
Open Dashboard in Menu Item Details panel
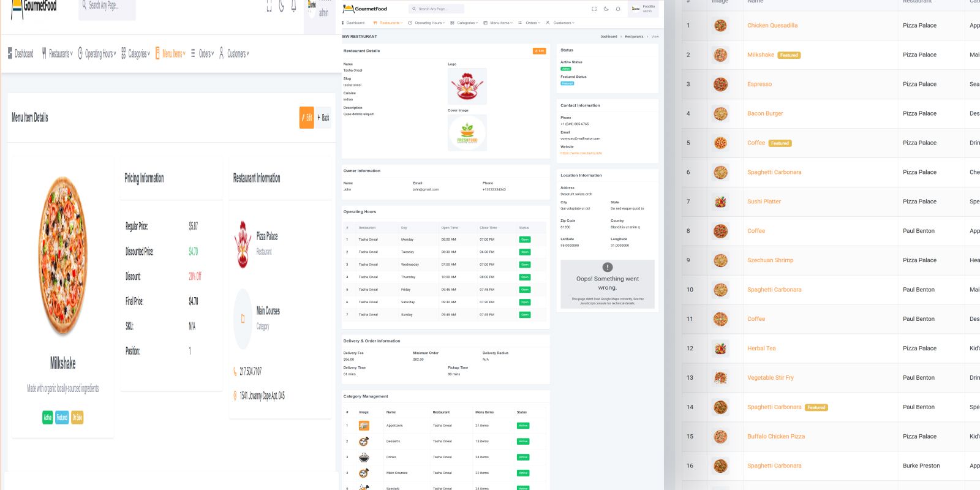point(20,54)
